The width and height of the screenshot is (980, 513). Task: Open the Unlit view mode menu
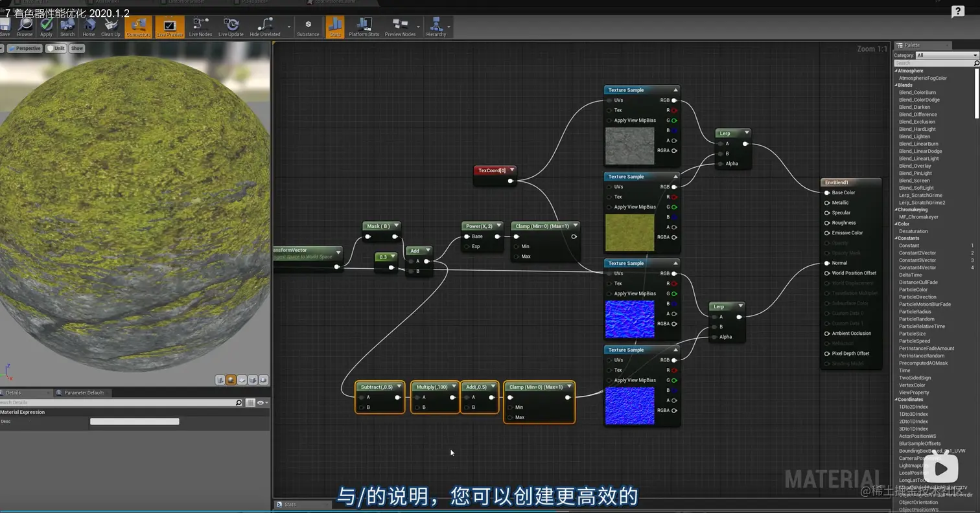click(55, 48)
